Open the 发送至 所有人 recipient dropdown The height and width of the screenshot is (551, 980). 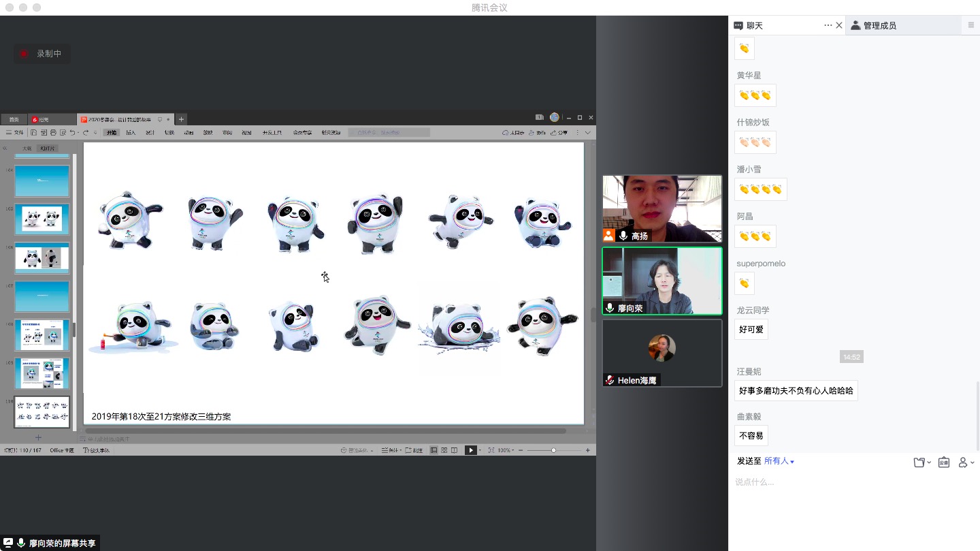point(779,461)
